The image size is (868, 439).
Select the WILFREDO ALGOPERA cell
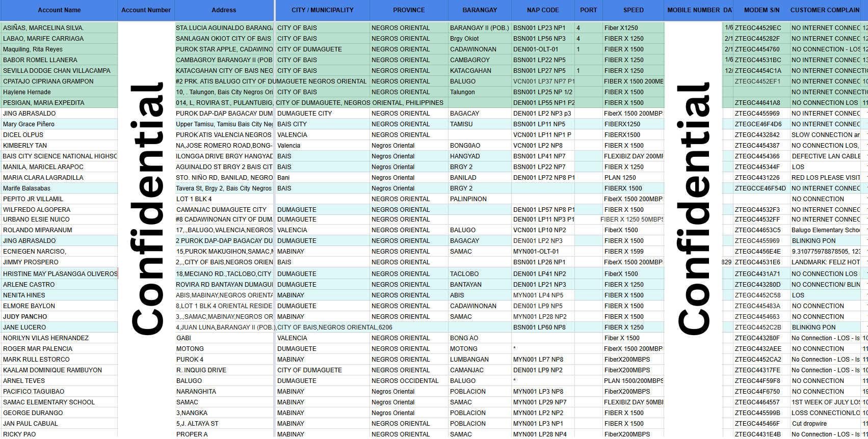coord(59,210)
